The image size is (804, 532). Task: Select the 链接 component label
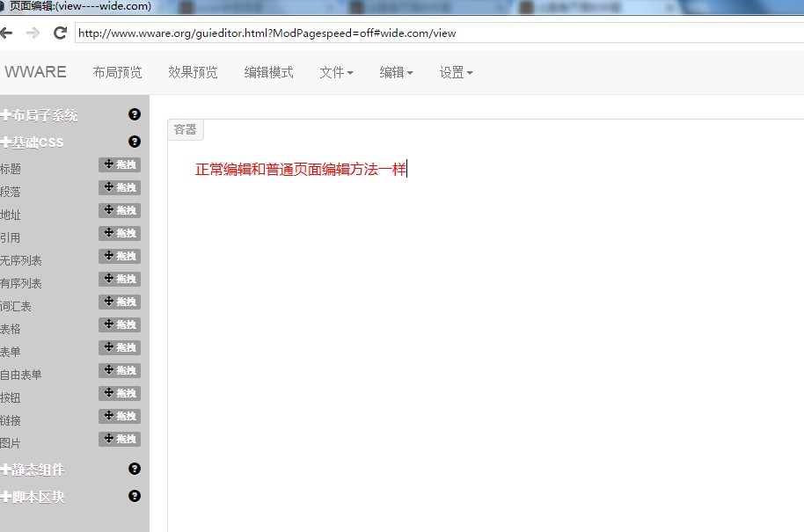click(11, 421)
